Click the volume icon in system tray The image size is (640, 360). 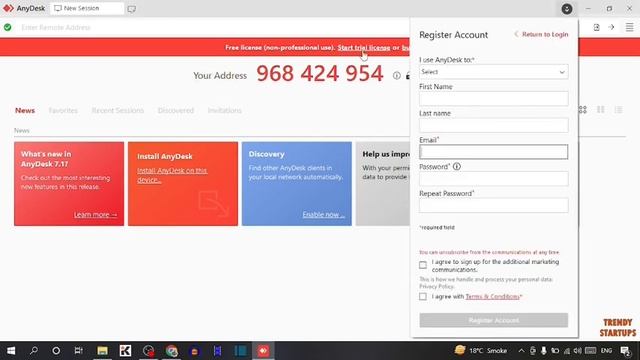577,351
